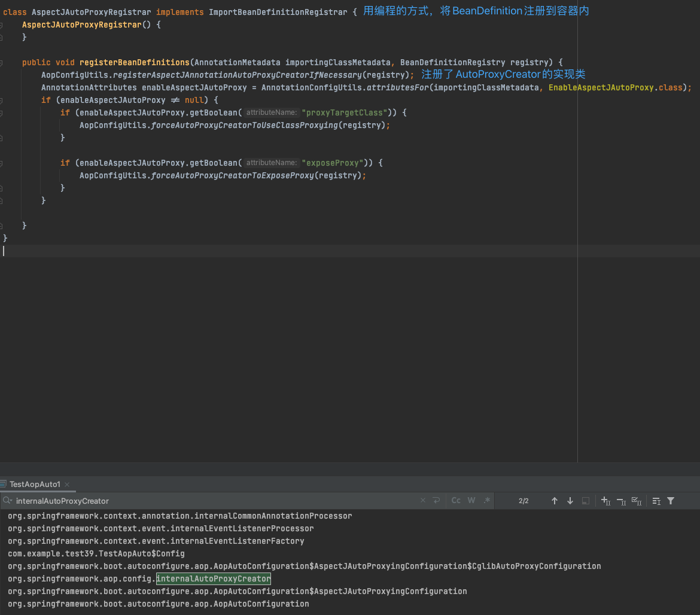Viewport: 700px width, 615px height.
Task: Unselect occurrence minus icon
Action: (621, 501)
